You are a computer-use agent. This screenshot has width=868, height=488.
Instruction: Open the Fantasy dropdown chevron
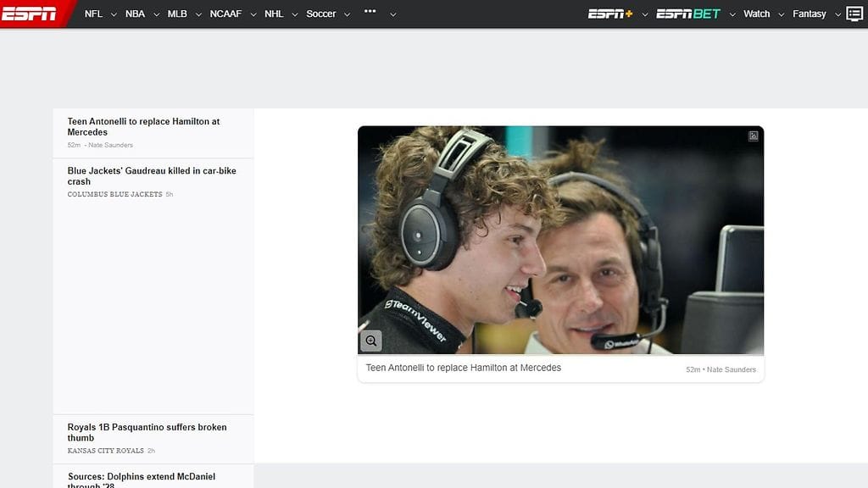[x=837, y=14]
